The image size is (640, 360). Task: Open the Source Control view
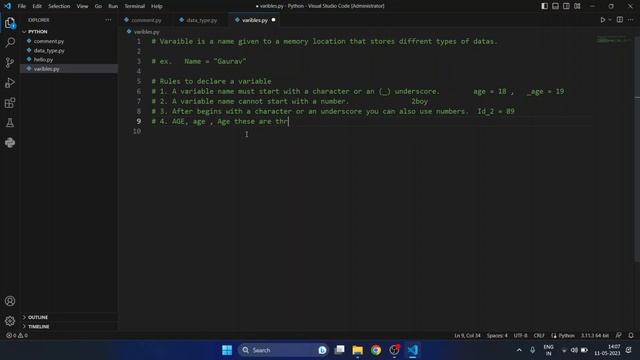(10, 62)
